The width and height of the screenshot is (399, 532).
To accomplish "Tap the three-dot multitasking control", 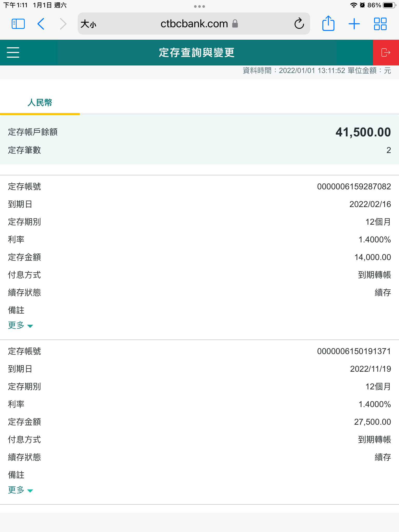I will click(199, 6).
